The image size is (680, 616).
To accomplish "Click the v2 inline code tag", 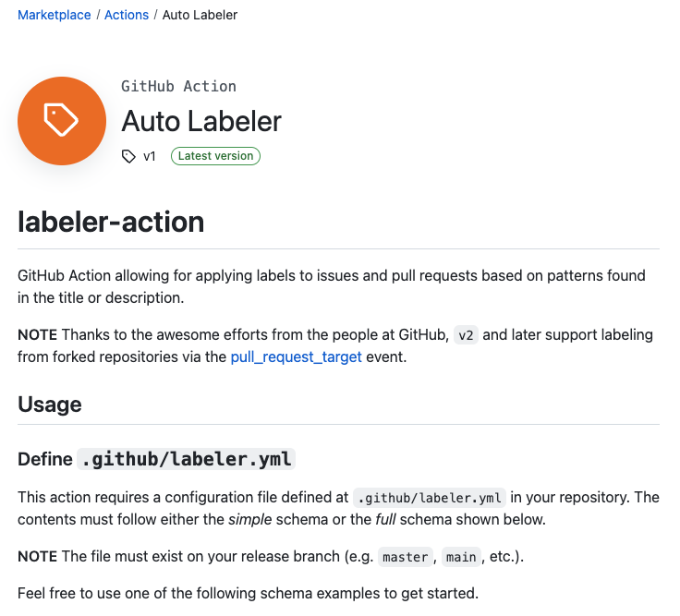I will [x=466, y=335].
